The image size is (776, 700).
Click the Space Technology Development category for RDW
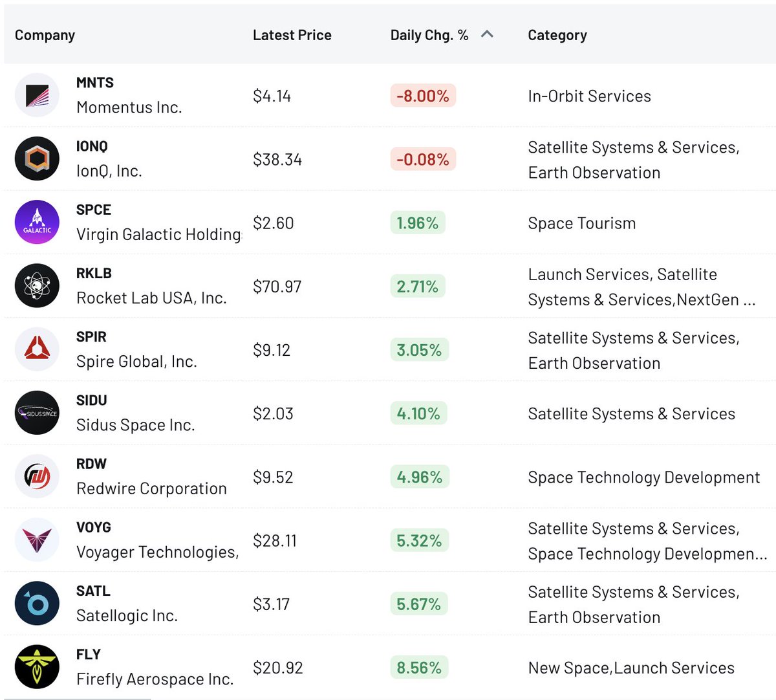[x=643, y=477]
